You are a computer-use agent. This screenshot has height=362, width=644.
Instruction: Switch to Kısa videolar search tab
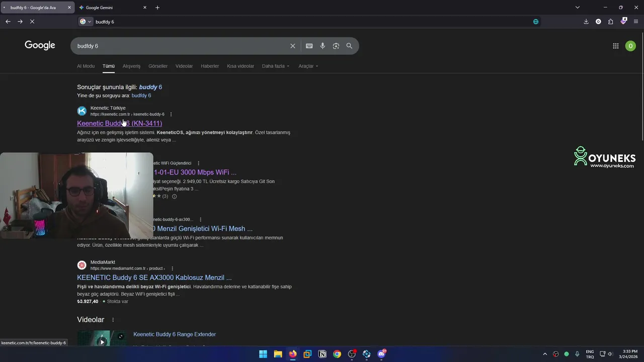tap(240, 66)
